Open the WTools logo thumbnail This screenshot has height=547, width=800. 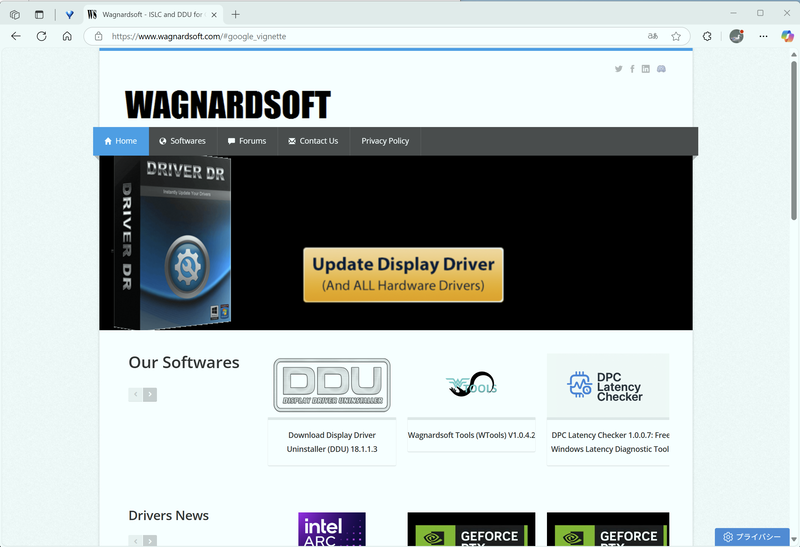tap(471, 385)
